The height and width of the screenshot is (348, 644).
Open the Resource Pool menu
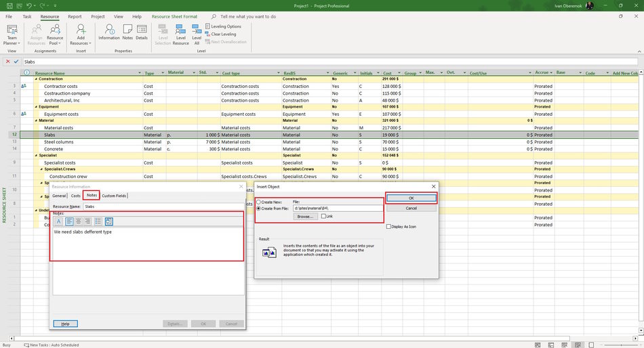[x=55, y=35]
